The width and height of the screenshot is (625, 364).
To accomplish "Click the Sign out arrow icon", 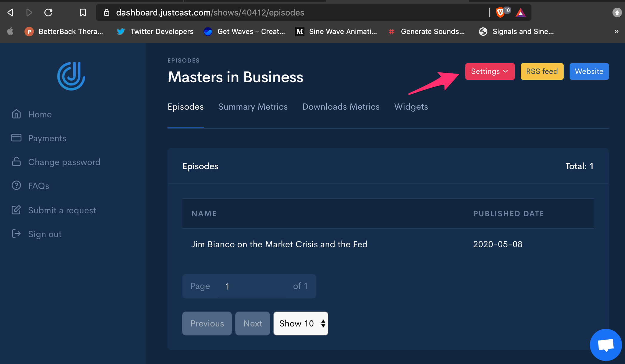I will pyautogui.click(x=16, y=234).
